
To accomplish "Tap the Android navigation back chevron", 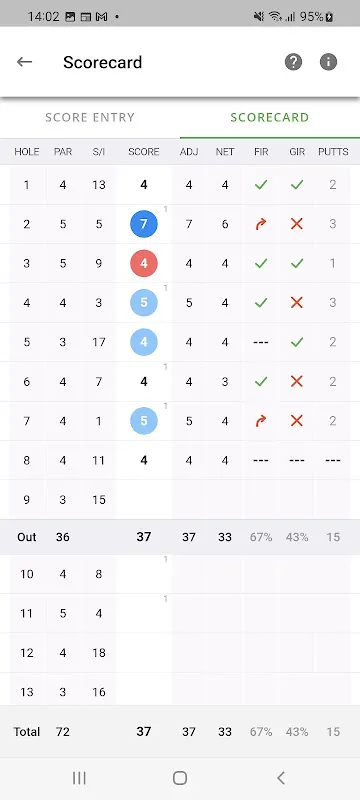I will coord(280,778).
